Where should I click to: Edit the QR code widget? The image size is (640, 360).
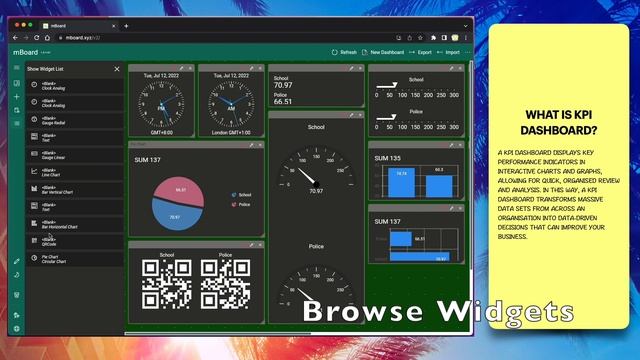pyautogui.click(x=251, y=245)
